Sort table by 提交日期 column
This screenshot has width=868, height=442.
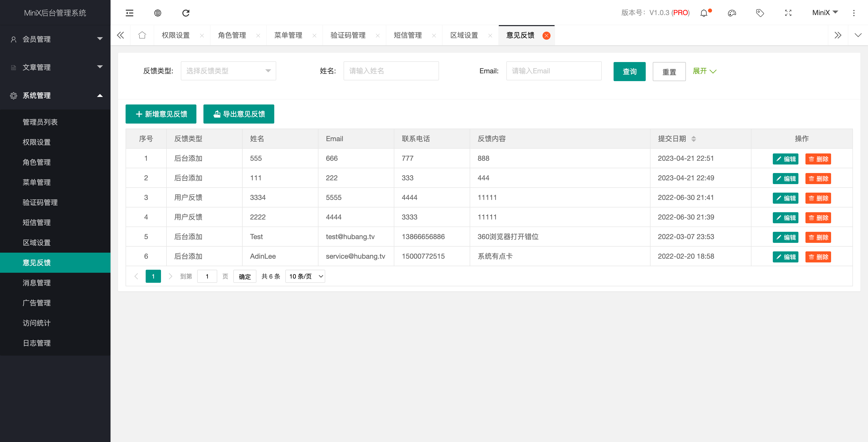tap(693, 139)
